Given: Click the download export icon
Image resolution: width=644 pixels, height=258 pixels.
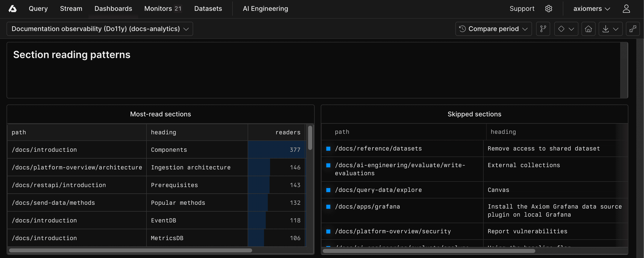Looking at the screenshot, I should click(606, 29).
